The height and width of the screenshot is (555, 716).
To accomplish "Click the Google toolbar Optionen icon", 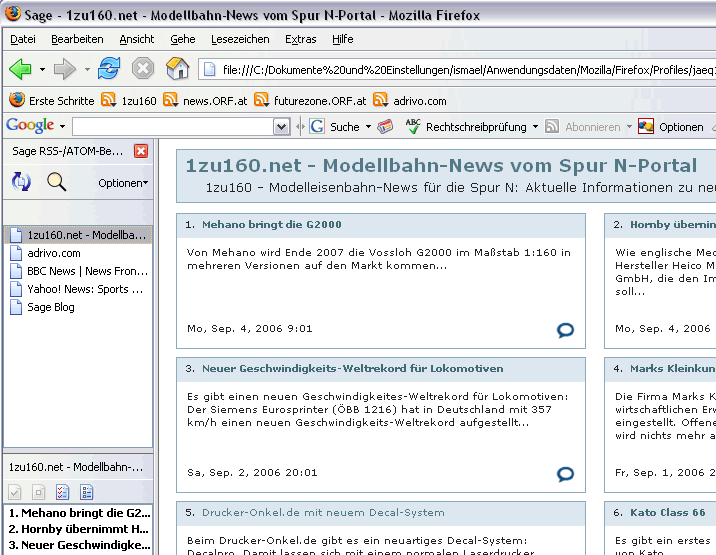I will point(646,127).
